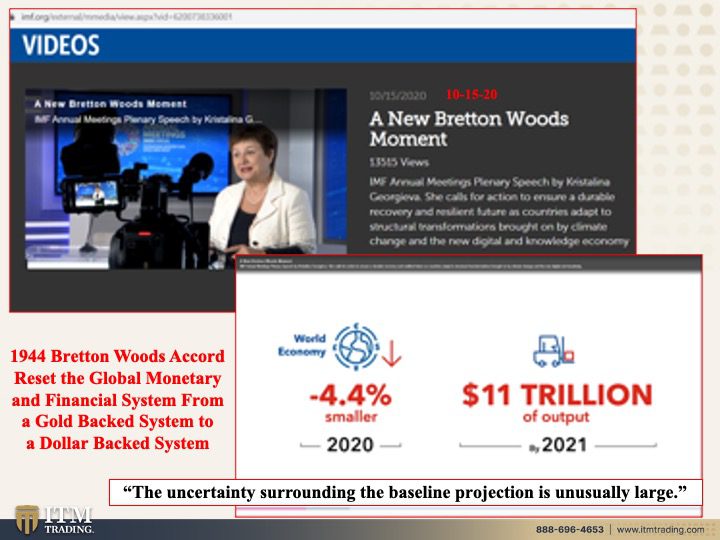This screenshot has height=540, width=720.
Task: Click the '2020' year label
Action: click(x=350, y=445)
